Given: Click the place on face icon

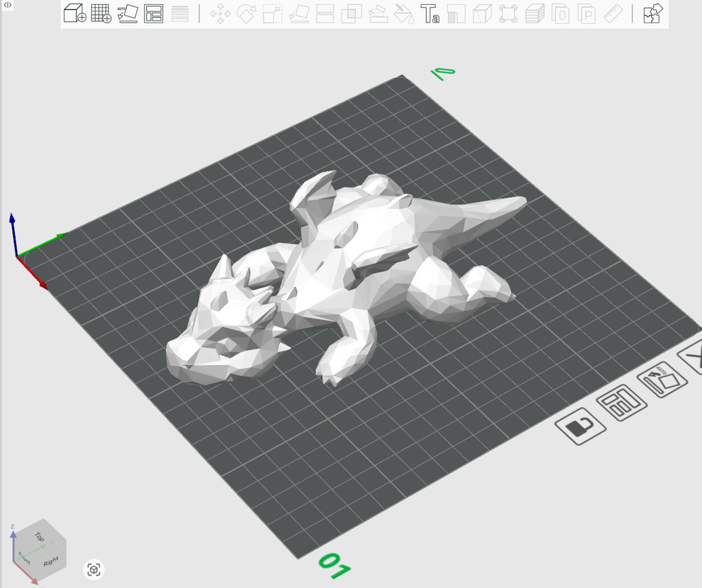Looking at the screenshot, I should coord(299,13).
